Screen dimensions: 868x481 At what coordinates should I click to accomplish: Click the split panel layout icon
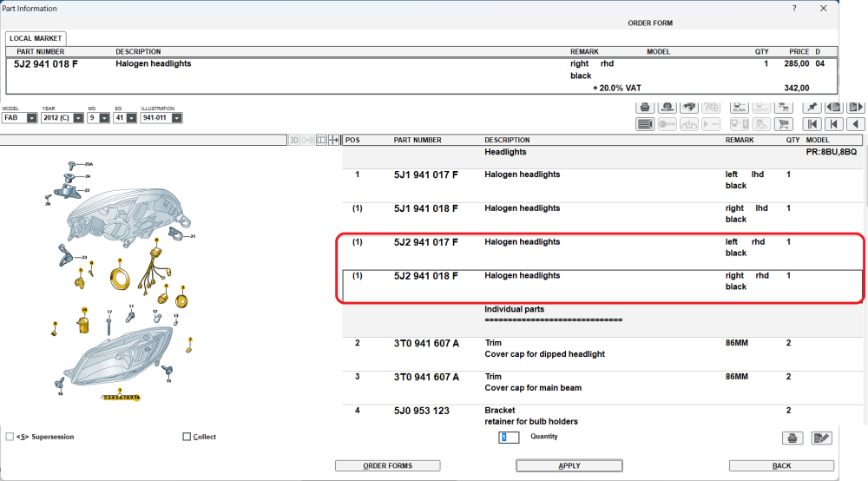[321, 141]
